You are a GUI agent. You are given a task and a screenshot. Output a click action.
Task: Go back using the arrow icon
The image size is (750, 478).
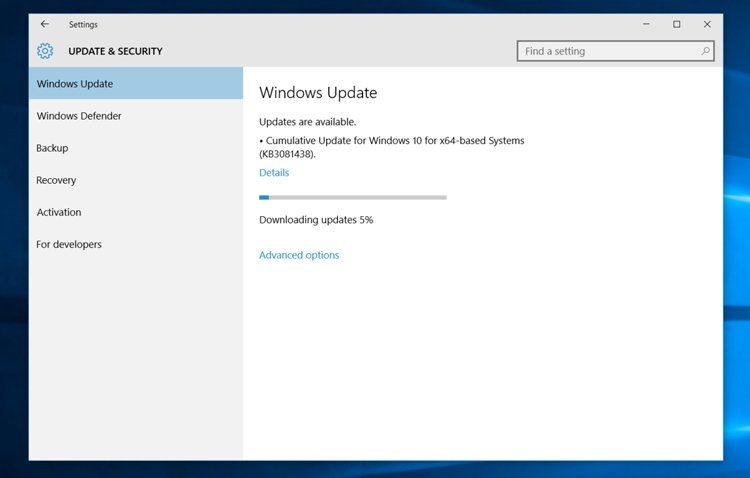[45, 24]
